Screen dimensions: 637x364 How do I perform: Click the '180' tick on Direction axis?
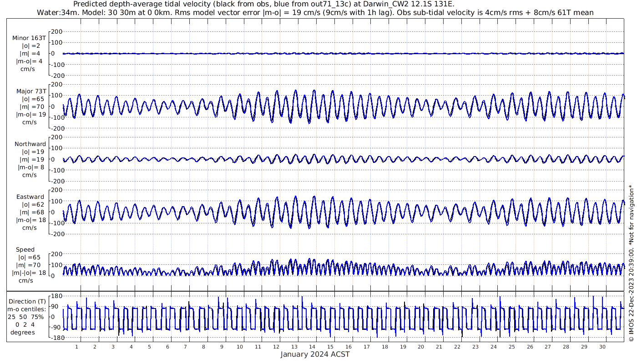click(x=56, y=296)
